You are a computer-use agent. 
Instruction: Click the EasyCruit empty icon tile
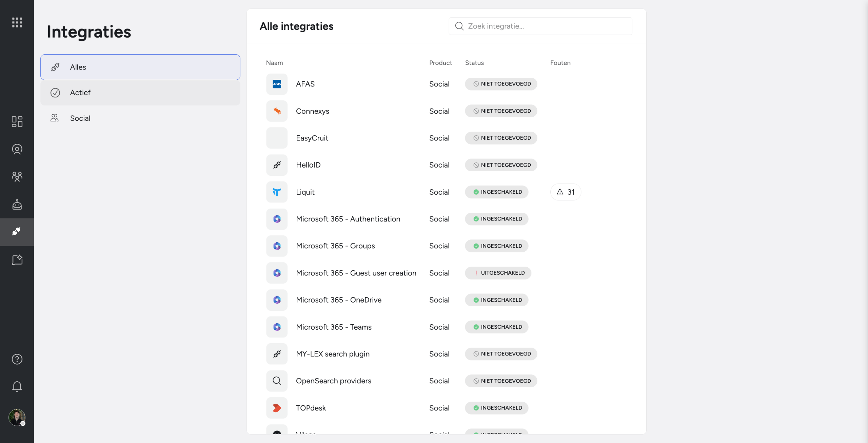point(277,138)
